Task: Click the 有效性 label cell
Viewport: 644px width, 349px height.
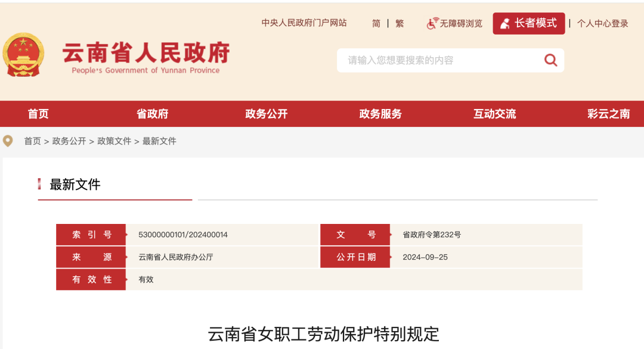Action: click(91, 279)
